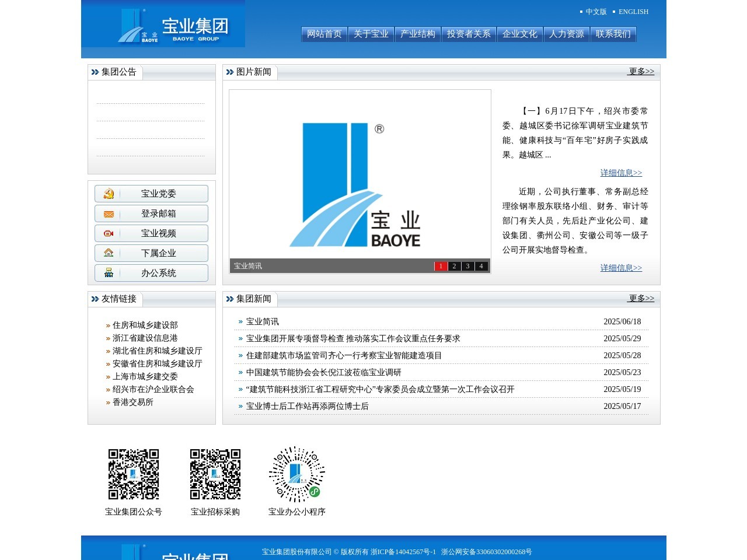Open news item 宝业简讯 dated 2025/06/18
The image size is (747, 560).
point(262,321)
